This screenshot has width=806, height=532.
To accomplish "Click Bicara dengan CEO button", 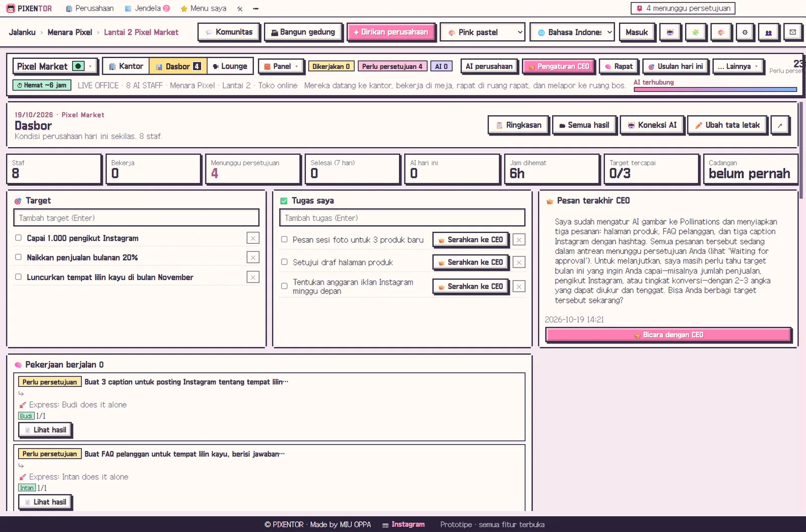I will click(x=668, y=335).
